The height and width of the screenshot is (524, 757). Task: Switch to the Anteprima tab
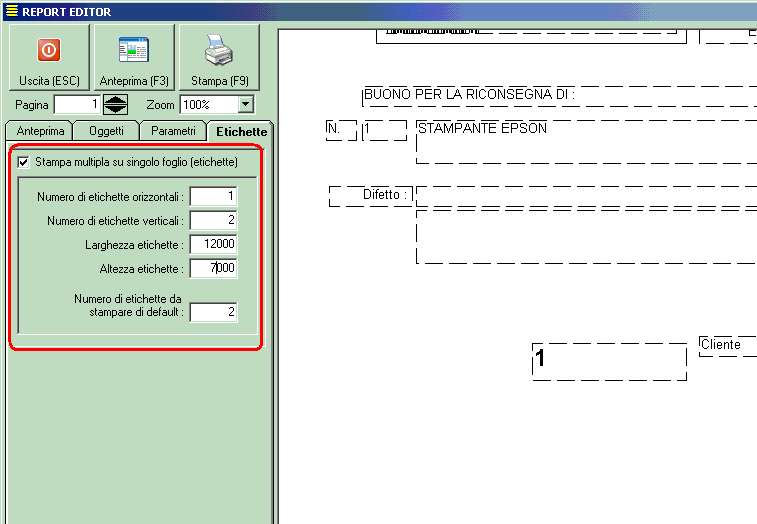(40, 131)
